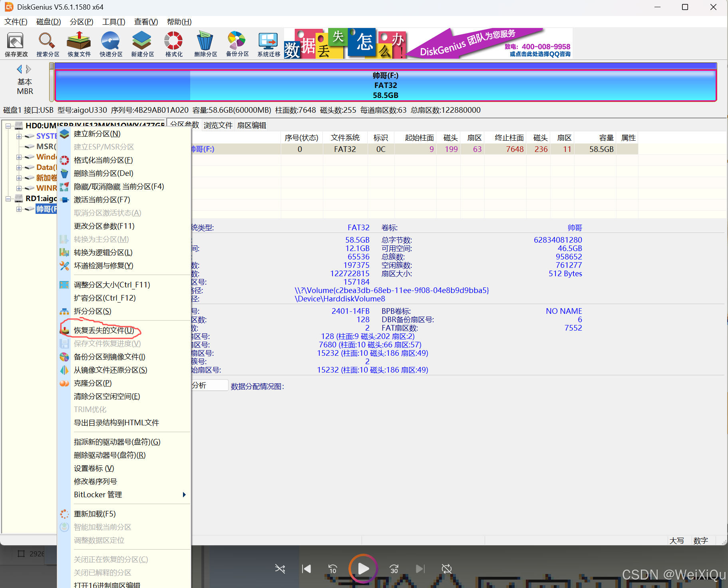Open 文件(F) menu
Viewport: 728px width, 588px height.
[16, 22]
